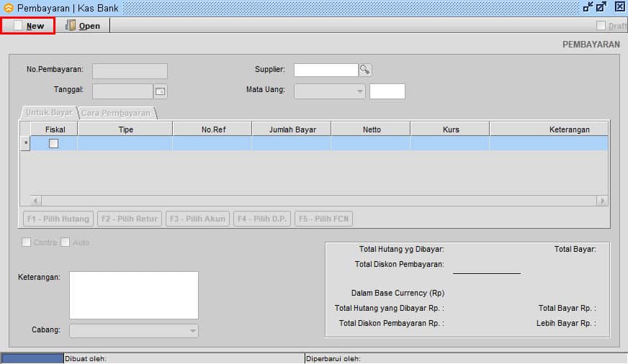Click the grid horizontal scrollbar track
The height and width of the screenshot is (364, 628).
pyautogui.click(x=317, y=201)
